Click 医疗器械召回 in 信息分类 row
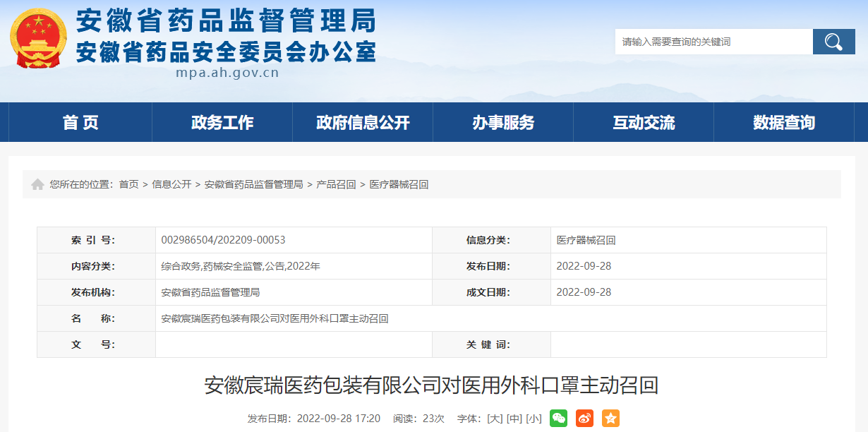The width and height of the screenshot is (868, 432). click(586, 240)
